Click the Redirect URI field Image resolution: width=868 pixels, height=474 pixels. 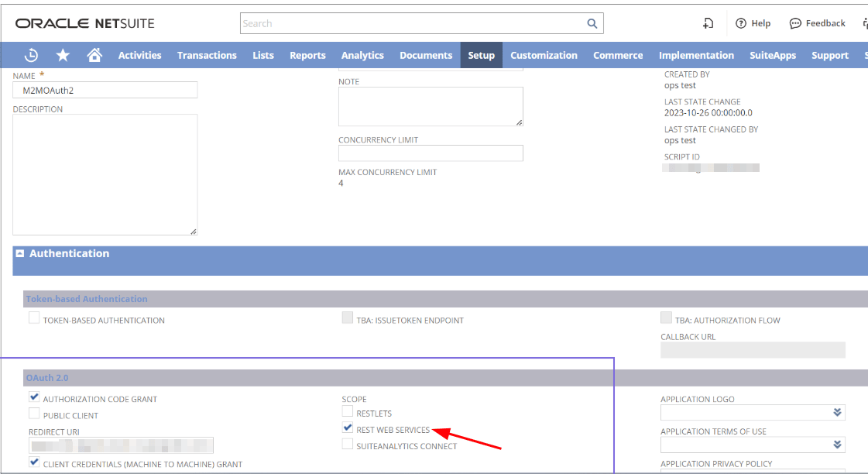(122, 445)
